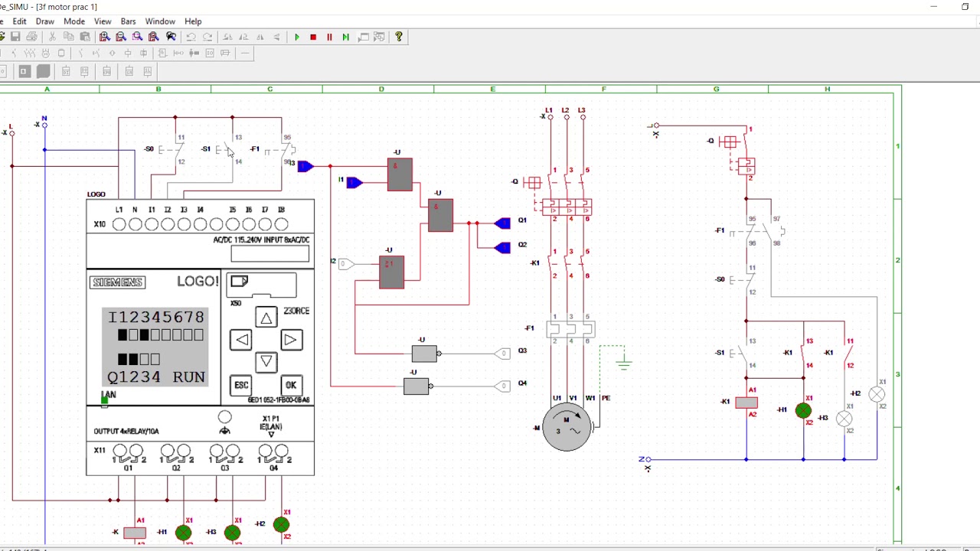The width and height of the screenshot is (980, 551).
Task: Open the View menu
Action: click(103, 21)
